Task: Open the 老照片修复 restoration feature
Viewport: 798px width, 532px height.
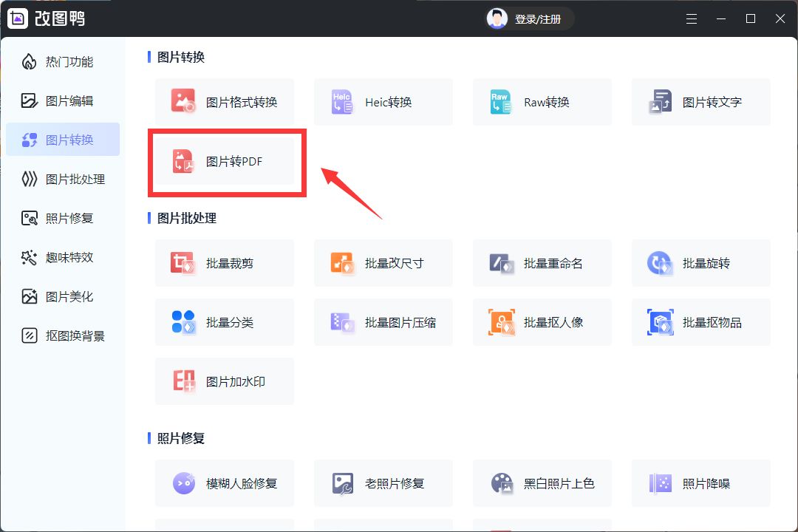Action: click(383, 483)
